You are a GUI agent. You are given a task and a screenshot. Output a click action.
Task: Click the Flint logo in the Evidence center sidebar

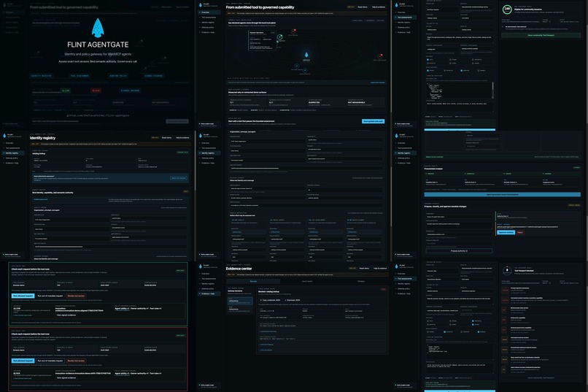coord(200,266)
